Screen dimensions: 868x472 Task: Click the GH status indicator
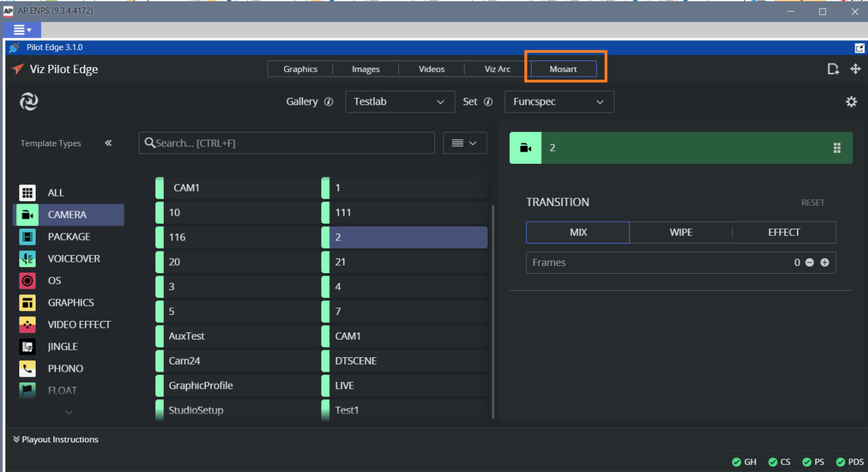click(744, 462)
